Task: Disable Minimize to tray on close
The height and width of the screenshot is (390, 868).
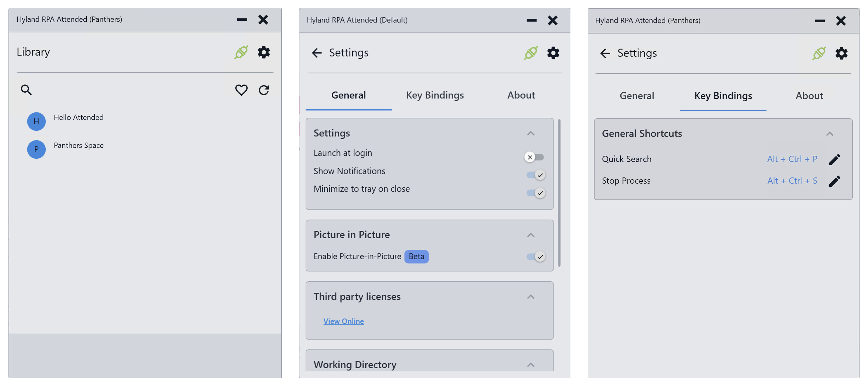Action: coord(536,193)
